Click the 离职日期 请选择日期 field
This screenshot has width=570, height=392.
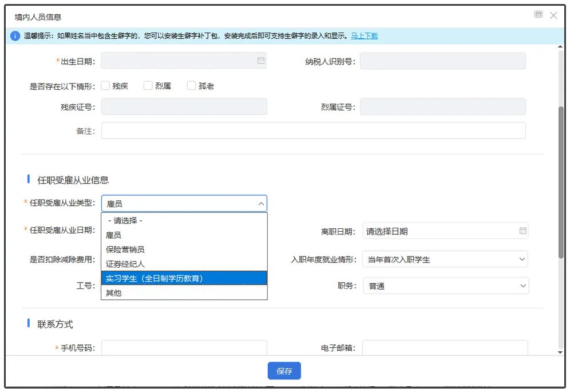[445, 231]
